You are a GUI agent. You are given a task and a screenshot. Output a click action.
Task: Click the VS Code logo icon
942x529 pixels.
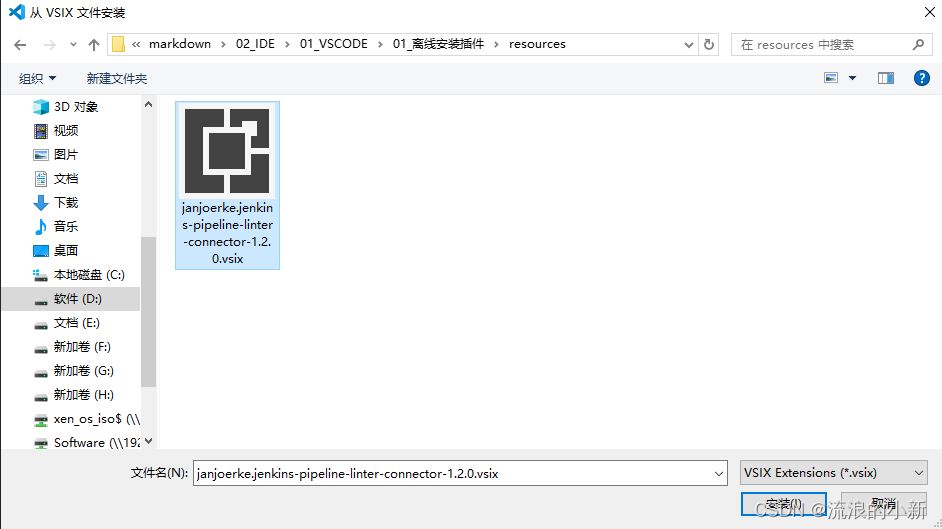pyautogui.click(x=16, y=12)
